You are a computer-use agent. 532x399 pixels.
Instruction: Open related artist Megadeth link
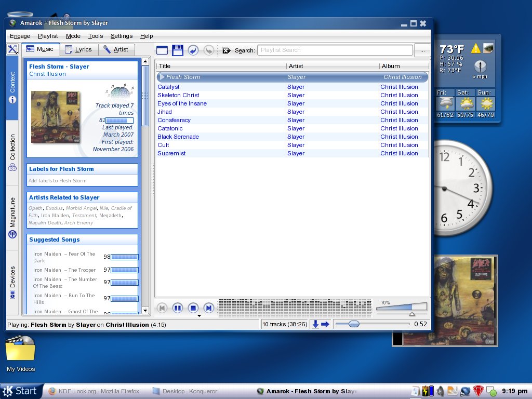[111, 216]
